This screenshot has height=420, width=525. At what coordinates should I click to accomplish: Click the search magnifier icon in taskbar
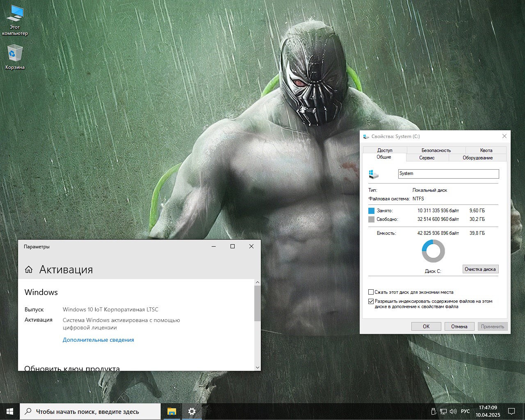[28, 411]
